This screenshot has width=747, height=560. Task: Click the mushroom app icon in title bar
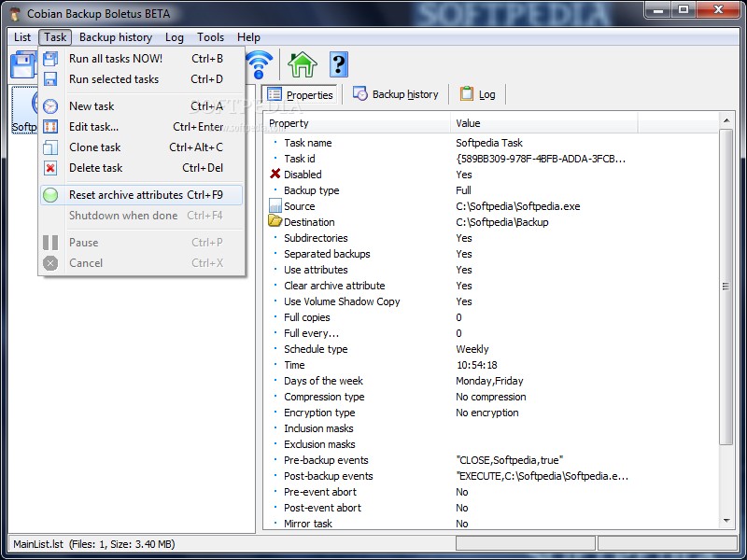(15, 14)
